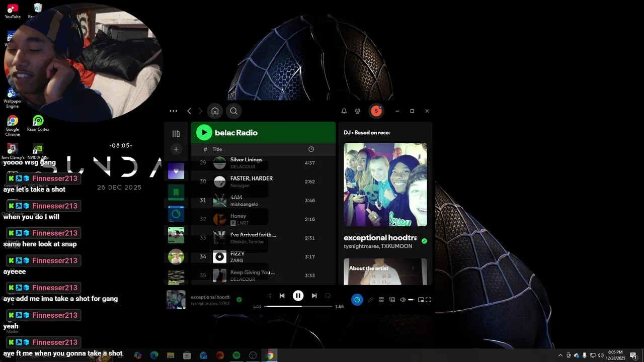Image resolution: width=644 pixels, height=362 pixels.
Task: Open the mini player
Action: 421,300
